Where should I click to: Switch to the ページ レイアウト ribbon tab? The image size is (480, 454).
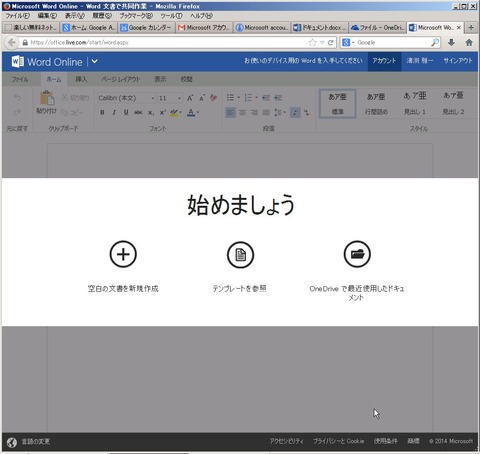(x=121, y=79)
